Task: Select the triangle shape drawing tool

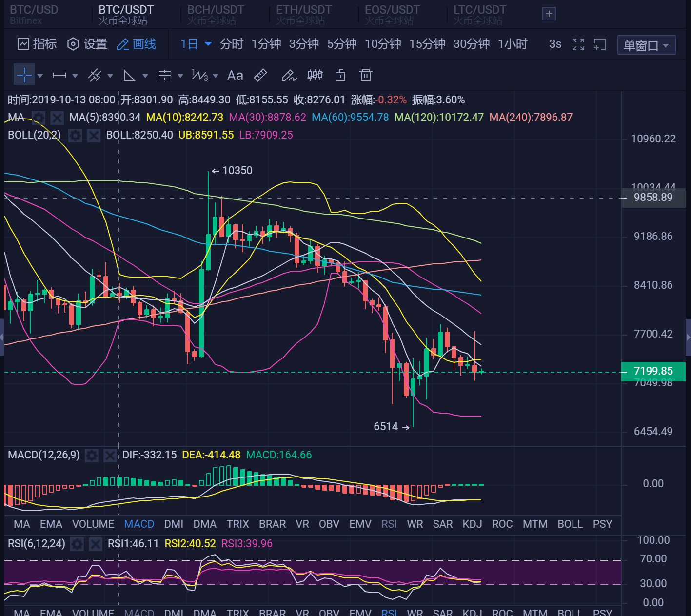Action: click(x=129, y=76)
